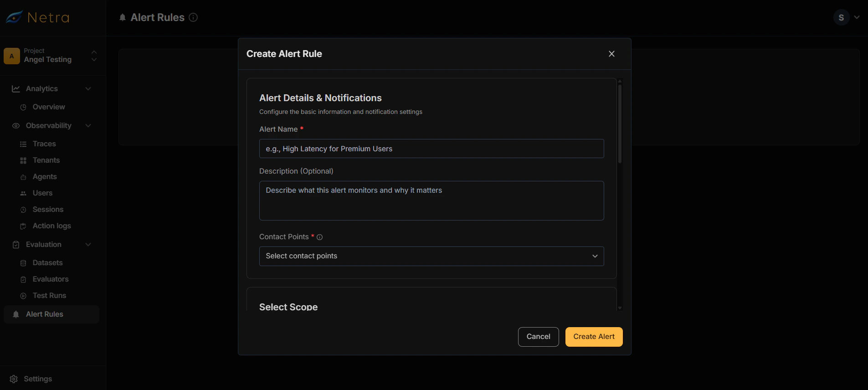Click the dialog scrollbar thumb
The width and height of the screenshot is (868, 390).
pos(620,124)
